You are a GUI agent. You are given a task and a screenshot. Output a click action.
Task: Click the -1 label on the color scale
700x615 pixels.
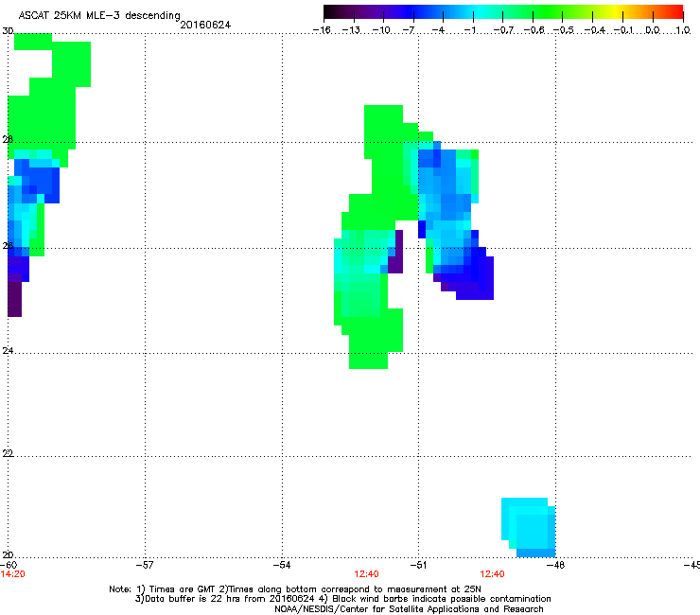[469, 30]
